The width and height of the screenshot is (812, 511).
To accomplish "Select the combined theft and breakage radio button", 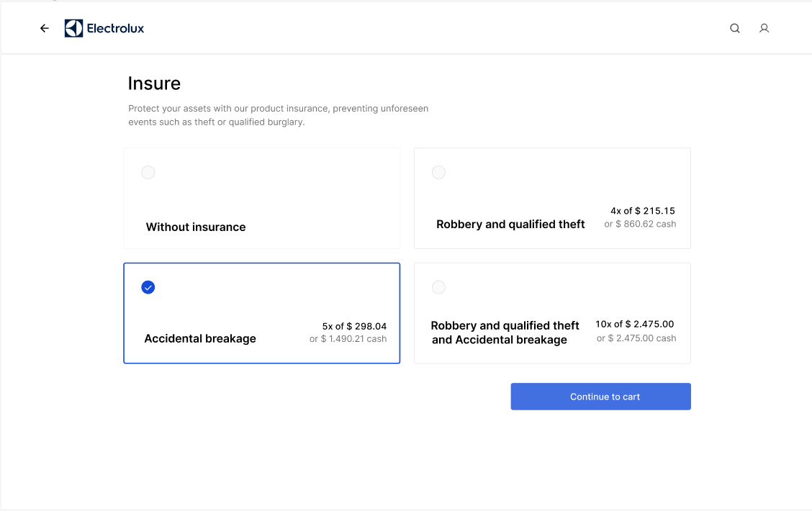I will [x=438, y=287].
